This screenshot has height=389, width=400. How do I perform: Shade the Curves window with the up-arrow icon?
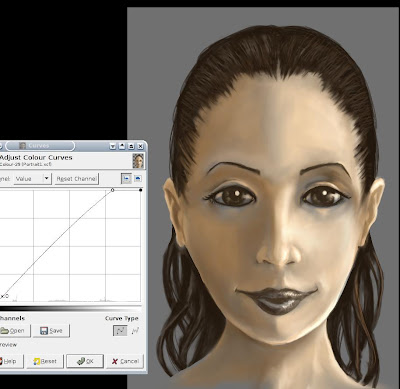click(x=122, y=146)
